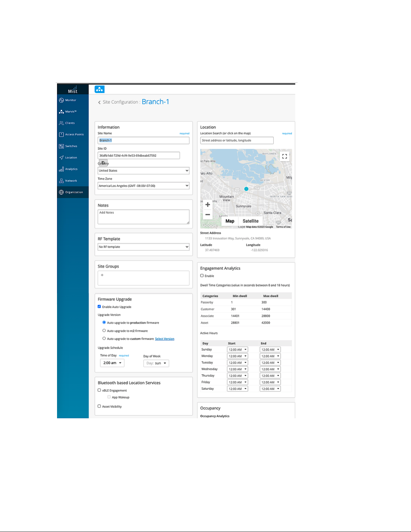
Task: Open Saturday End time dropdown
Action: pos(270,389)
